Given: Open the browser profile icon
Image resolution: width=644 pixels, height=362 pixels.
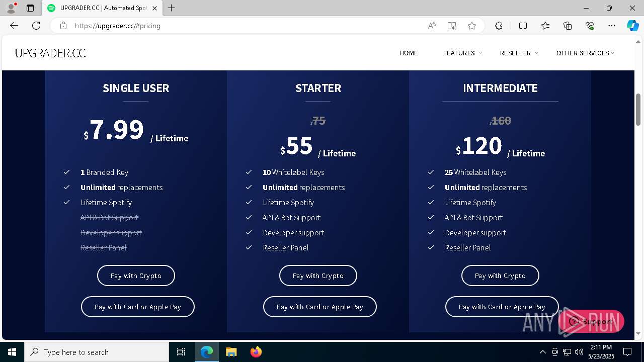Looking at the screenshot, I should coord(11,8).
